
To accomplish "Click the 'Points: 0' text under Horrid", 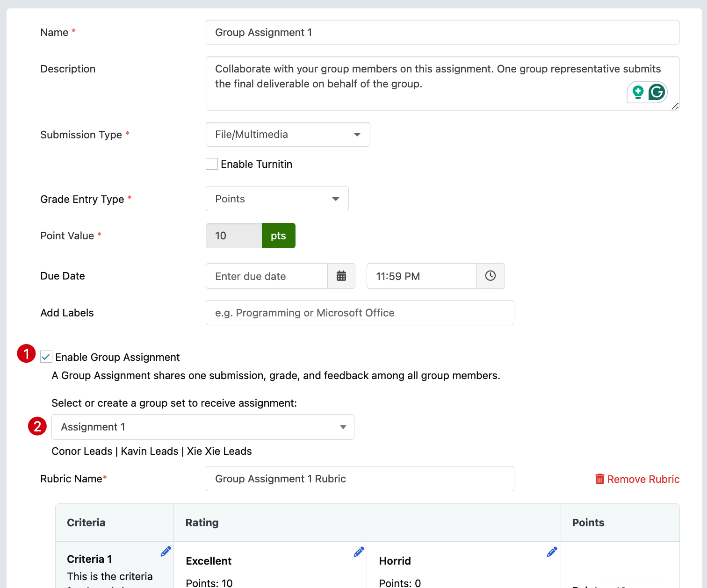I will [400, 583].
